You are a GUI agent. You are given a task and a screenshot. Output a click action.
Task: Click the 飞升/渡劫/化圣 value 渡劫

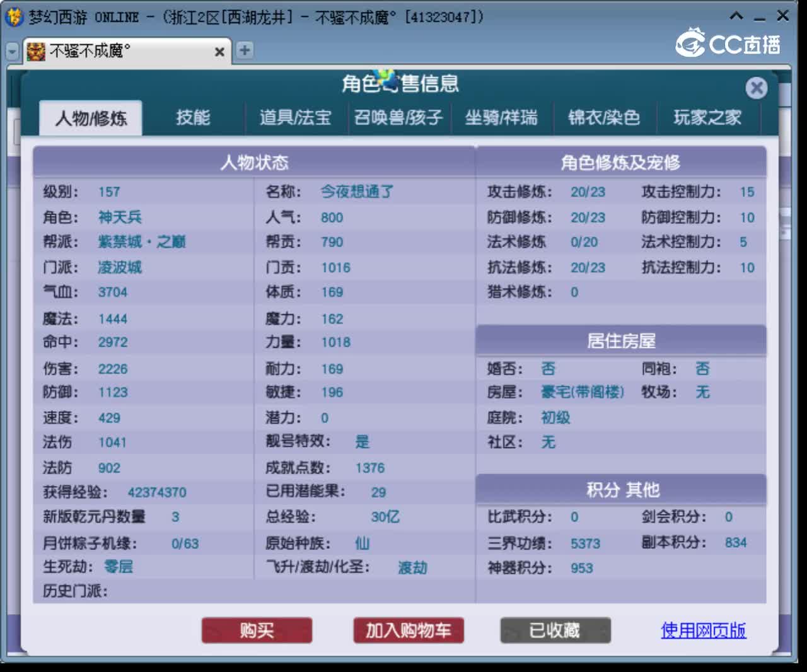click(412, 568)
